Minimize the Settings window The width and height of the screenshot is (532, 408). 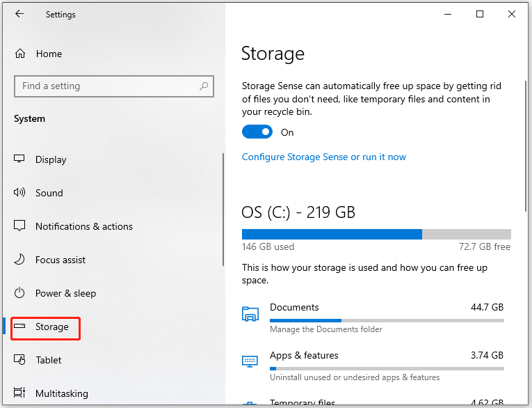(448, 14)
